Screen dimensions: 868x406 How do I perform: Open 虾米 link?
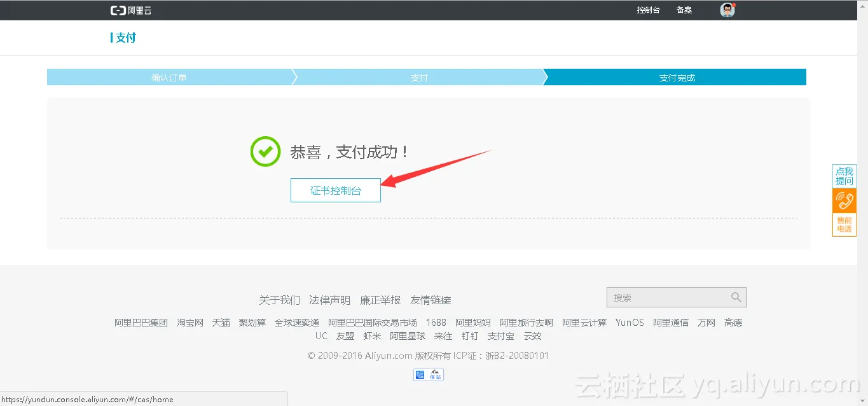(372, 336)
